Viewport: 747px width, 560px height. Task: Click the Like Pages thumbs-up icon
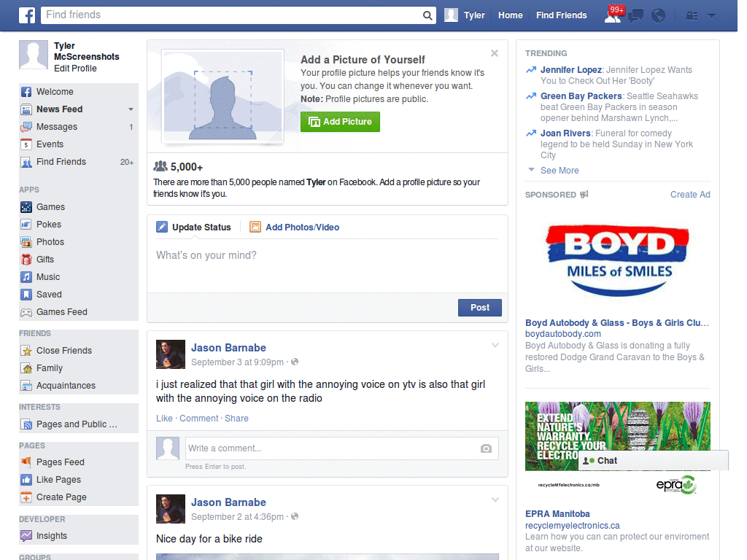pos(26,480)
